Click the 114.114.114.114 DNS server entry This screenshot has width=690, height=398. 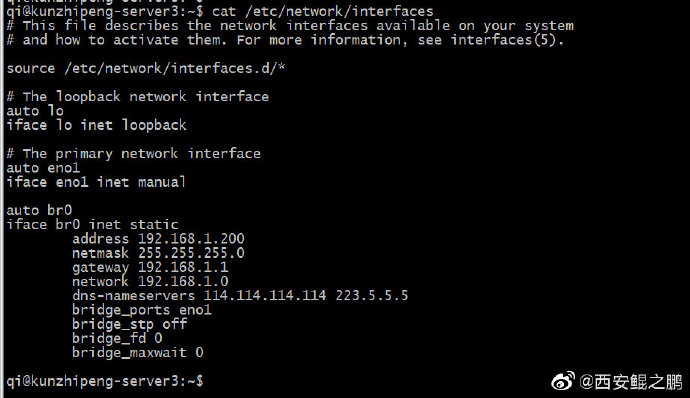click(x=265, y=295)
